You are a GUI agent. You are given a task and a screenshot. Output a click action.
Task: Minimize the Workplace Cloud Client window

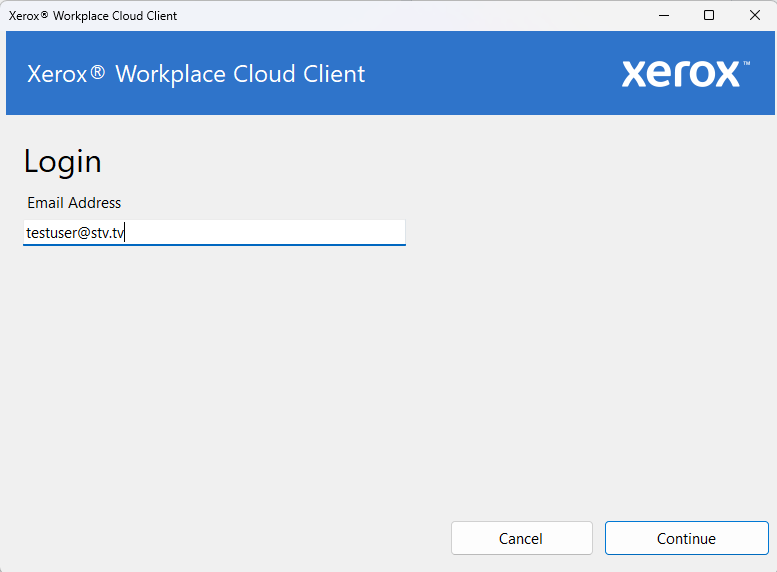coord(664,15)
